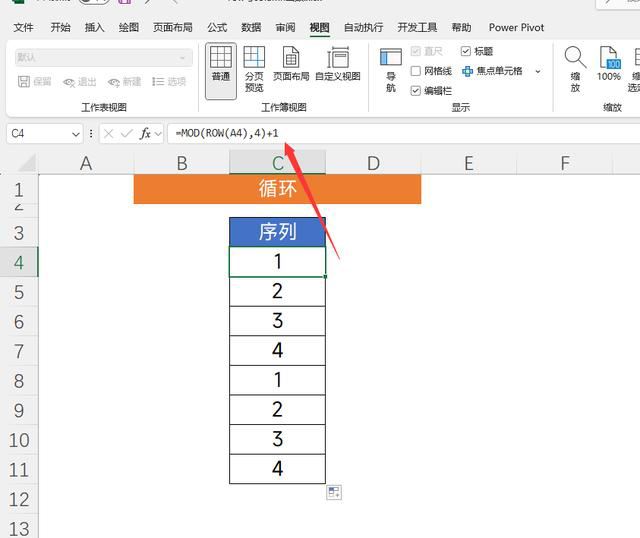The image size is (640, 538).
Task: Select row 4 header
Action: [x=19, y=262]
